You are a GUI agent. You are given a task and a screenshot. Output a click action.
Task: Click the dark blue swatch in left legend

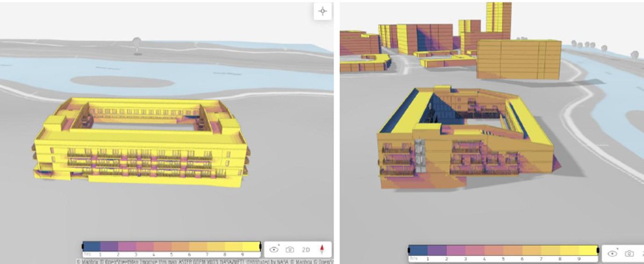[x=92, y=247]
